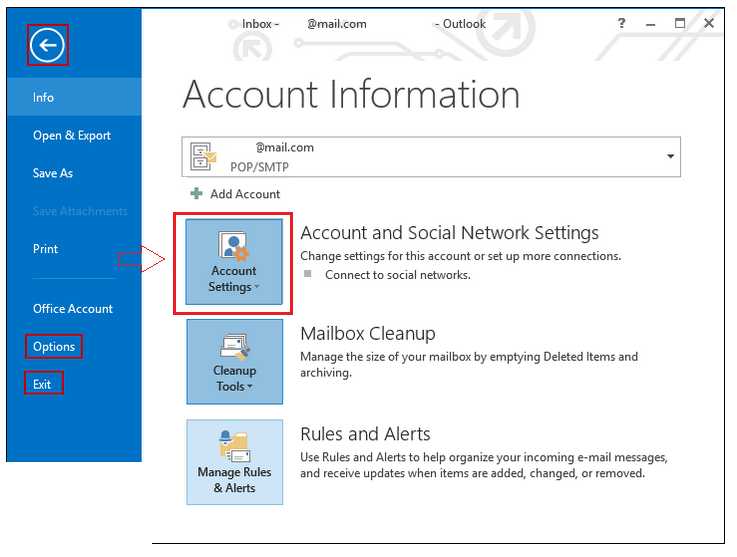Click Connect to social networks link

point(398,275)
